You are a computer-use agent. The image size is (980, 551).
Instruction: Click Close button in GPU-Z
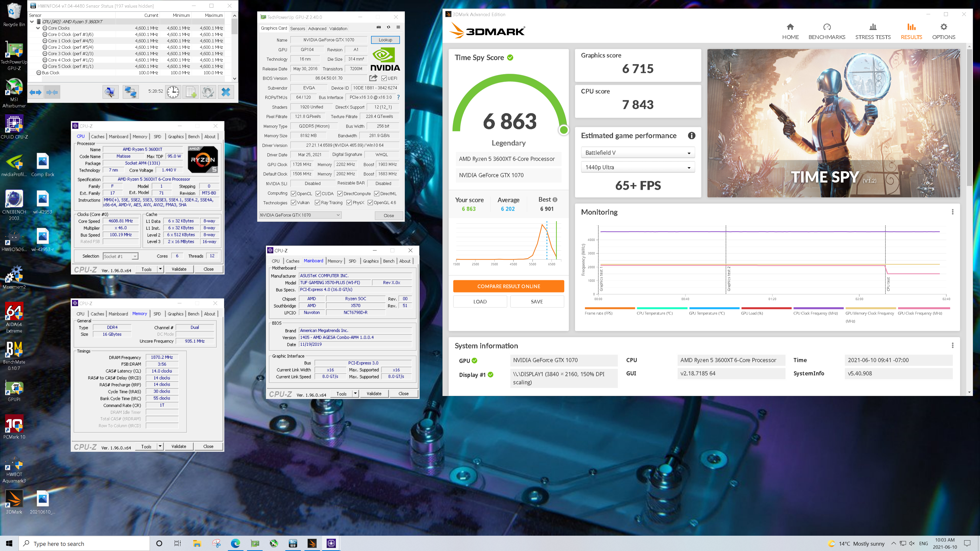point(388,215)
